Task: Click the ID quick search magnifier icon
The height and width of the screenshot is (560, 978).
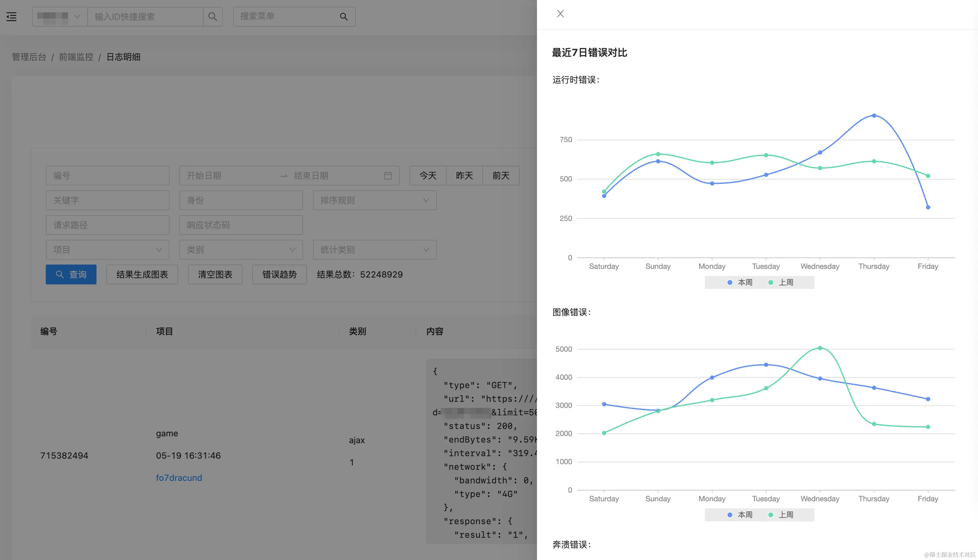Action: coord(212,16)
